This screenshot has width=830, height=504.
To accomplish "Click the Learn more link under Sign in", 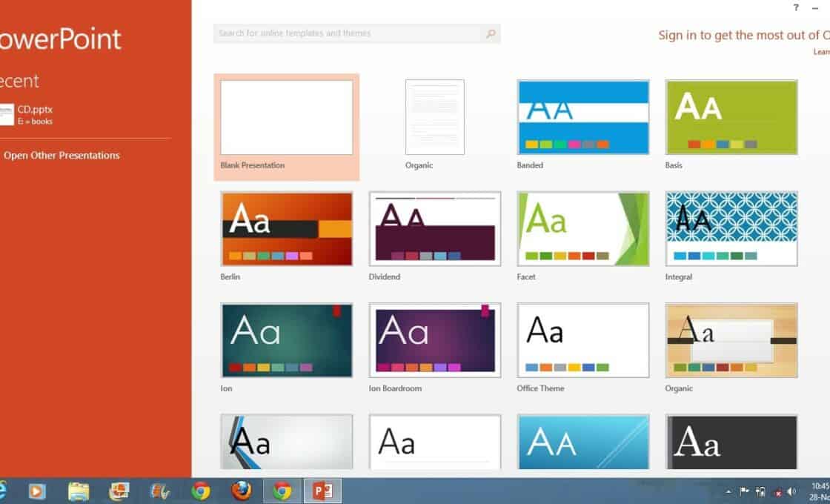I will pyautogui.click(x=822, y=52).
